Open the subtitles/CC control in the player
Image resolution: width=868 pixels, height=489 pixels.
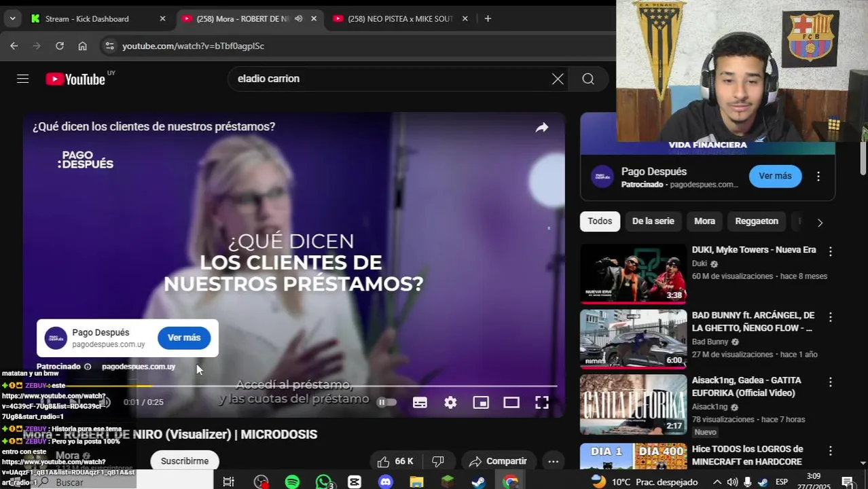[x=420, y=402]
